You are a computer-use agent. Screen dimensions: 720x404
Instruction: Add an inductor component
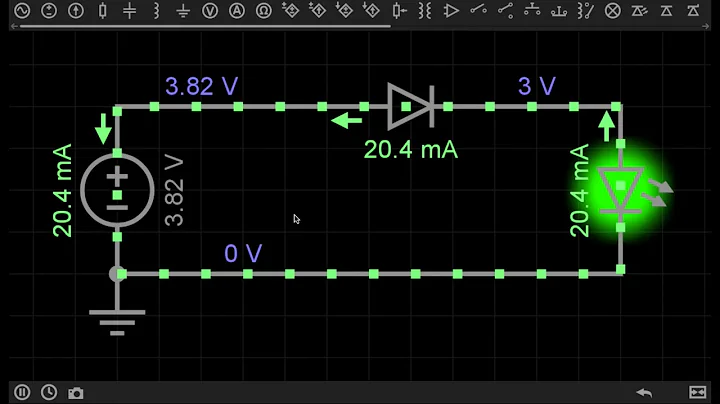pyautogui.click(x=157, y=11)
